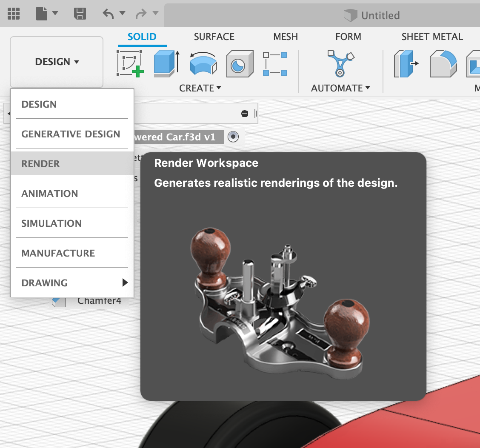The height and width of the screenshot is (448, 480).
Task: Select the Extrude tool
Action: [x=166, y=64]
